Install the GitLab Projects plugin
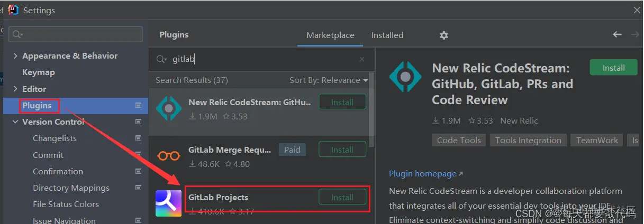Screen dimensions: 644x224 pyautogui.click(x=342, y=197)
